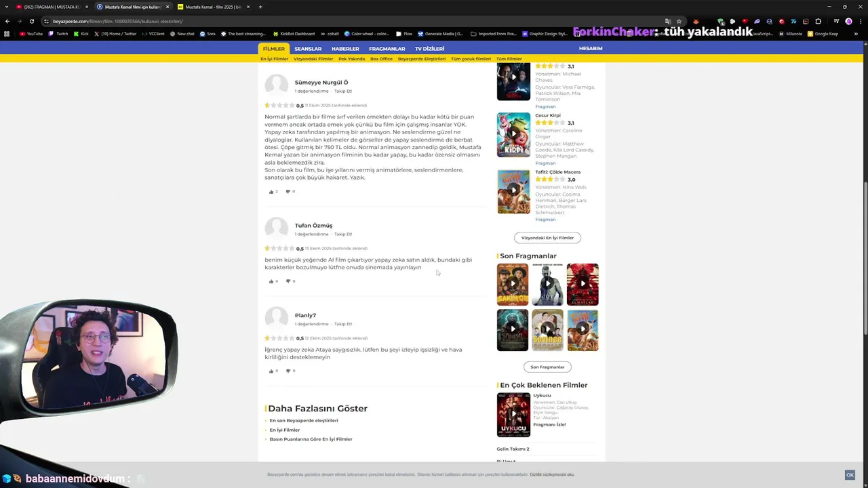Open the Box Office submenu link
Viewport: 868px width, 488px height.
[x=381, y=59]
